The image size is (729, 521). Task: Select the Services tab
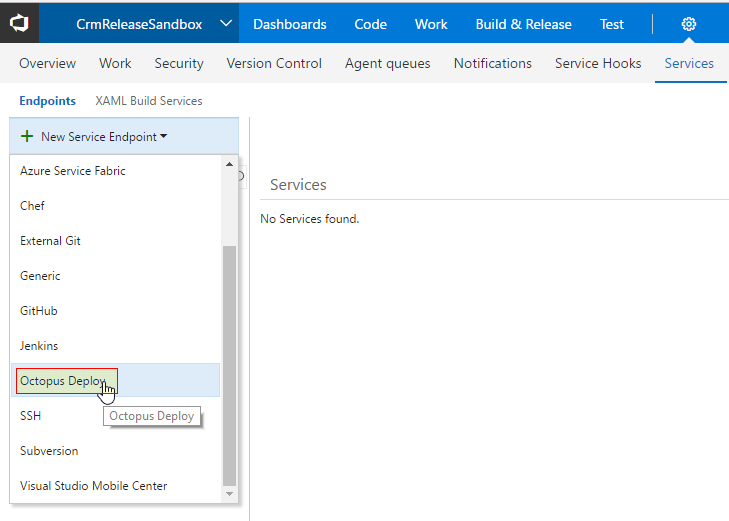(x=689, y=63)
